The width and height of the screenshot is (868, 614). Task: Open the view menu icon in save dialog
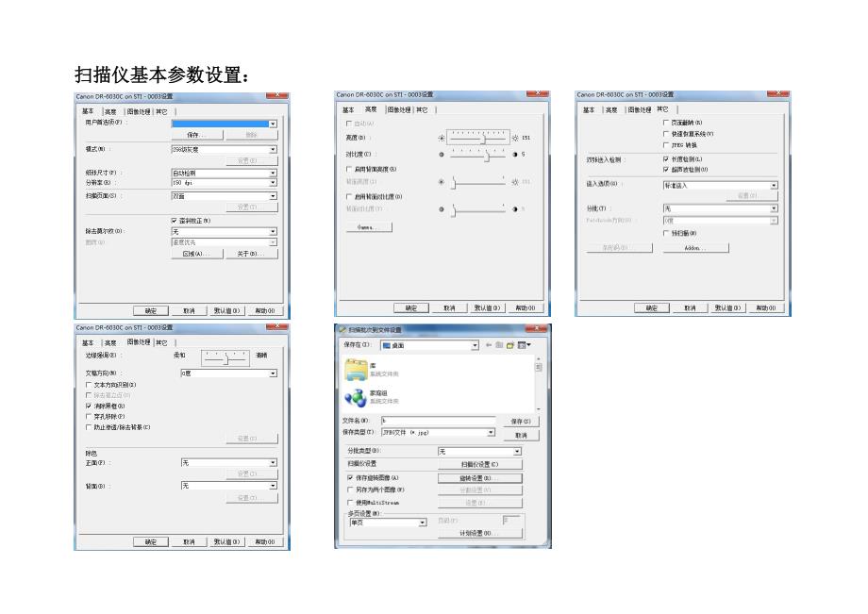tap(526, 345)
